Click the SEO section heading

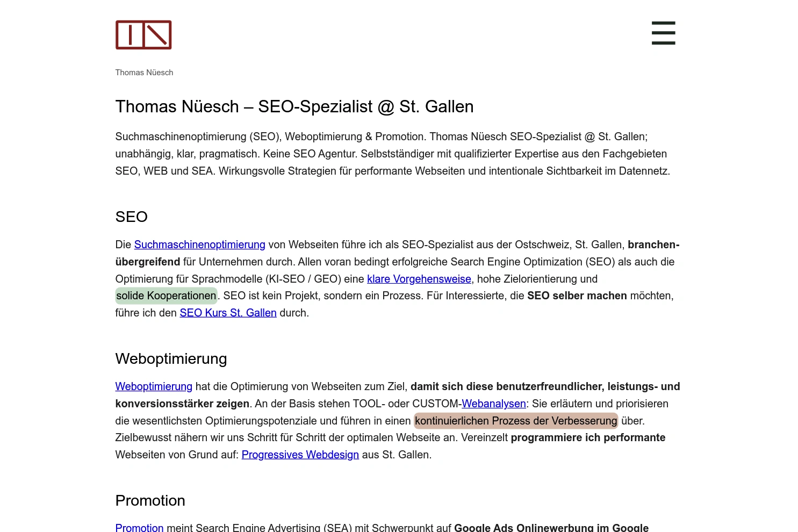[131, 217]
